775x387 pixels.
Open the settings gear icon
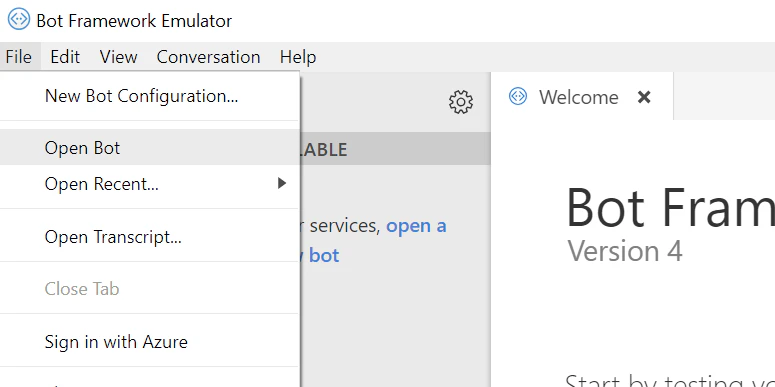(x=461, y=102)
